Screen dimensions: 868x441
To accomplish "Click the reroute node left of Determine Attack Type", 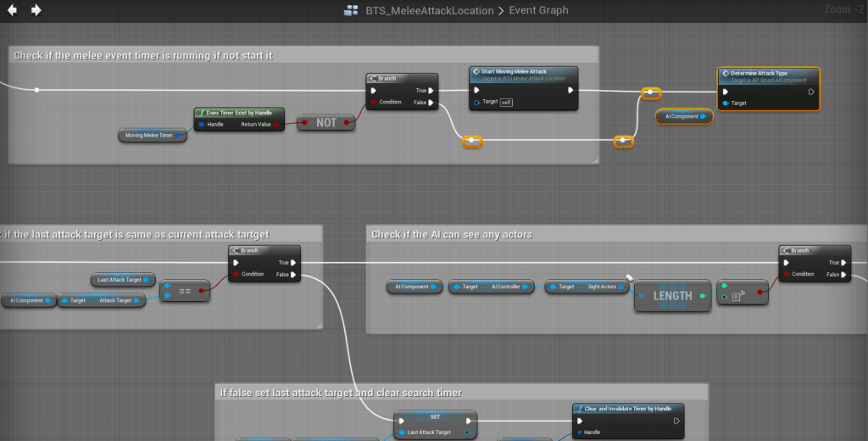I will coord(650,92).
